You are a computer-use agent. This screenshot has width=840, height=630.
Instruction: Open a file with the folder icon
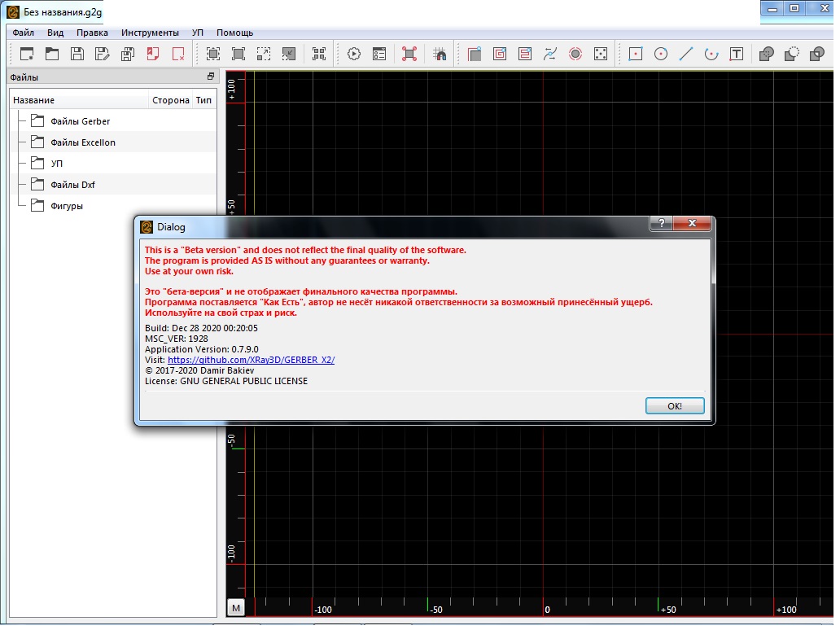click(x=52, y=54)
